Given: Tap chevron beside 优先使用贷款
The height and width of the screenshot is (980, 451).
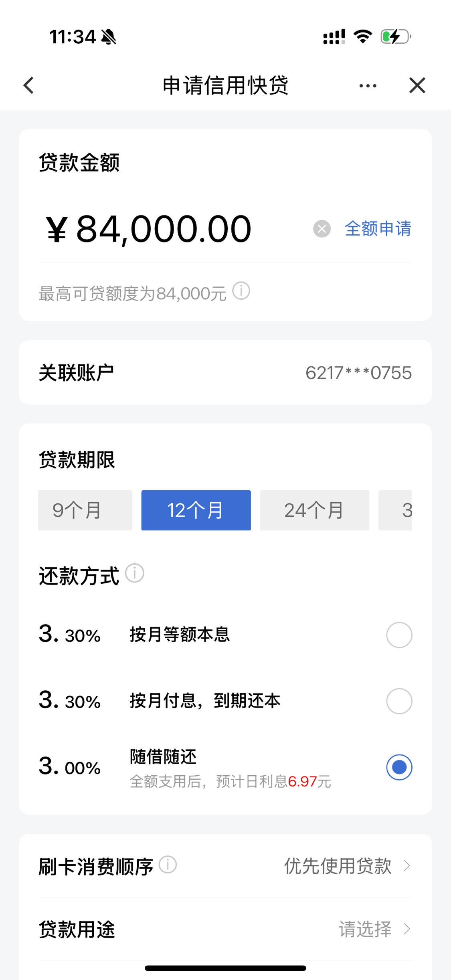Looking at the screenshot, I should pyautogui.click(x=407, y=866).
